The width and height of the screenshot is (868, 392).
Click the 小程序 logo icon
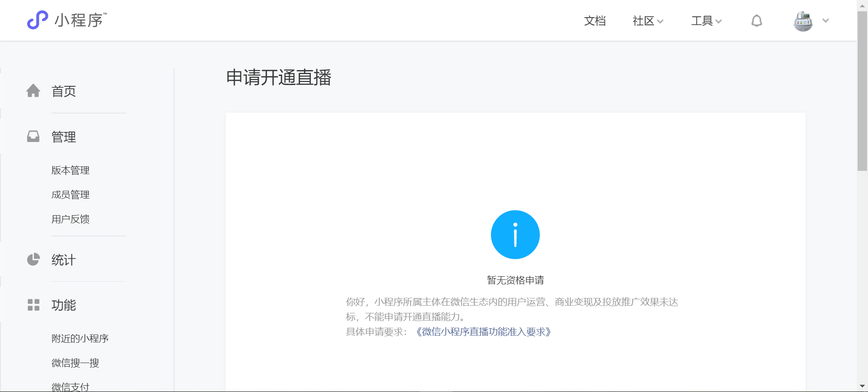pos(38,20)
